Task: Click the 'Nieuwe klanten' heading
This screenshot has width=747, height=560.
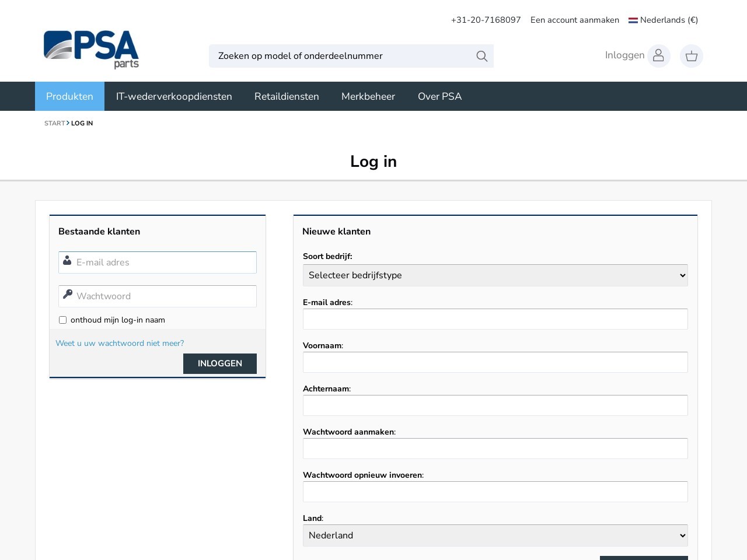Action: [336, 232]
